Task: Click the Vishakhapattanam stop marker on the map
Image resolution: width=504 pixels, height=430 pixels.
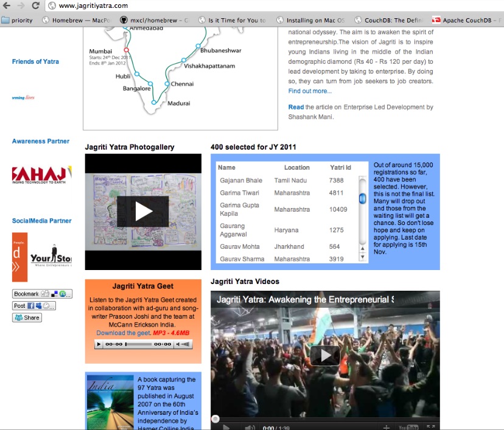Action: [x=184, y=60]
